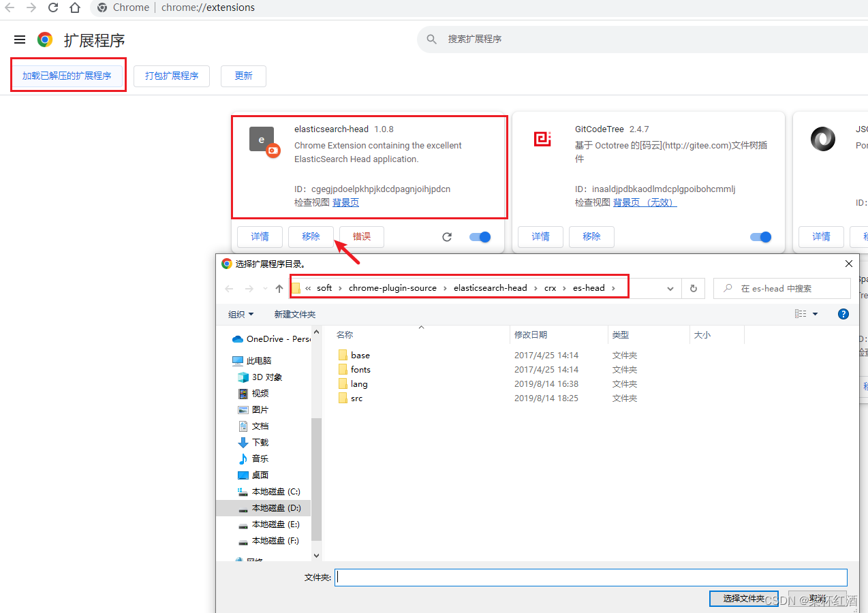Open OneDrive in the navigation pane
Viewport: 868px width, 613px height.
(271, 339)
